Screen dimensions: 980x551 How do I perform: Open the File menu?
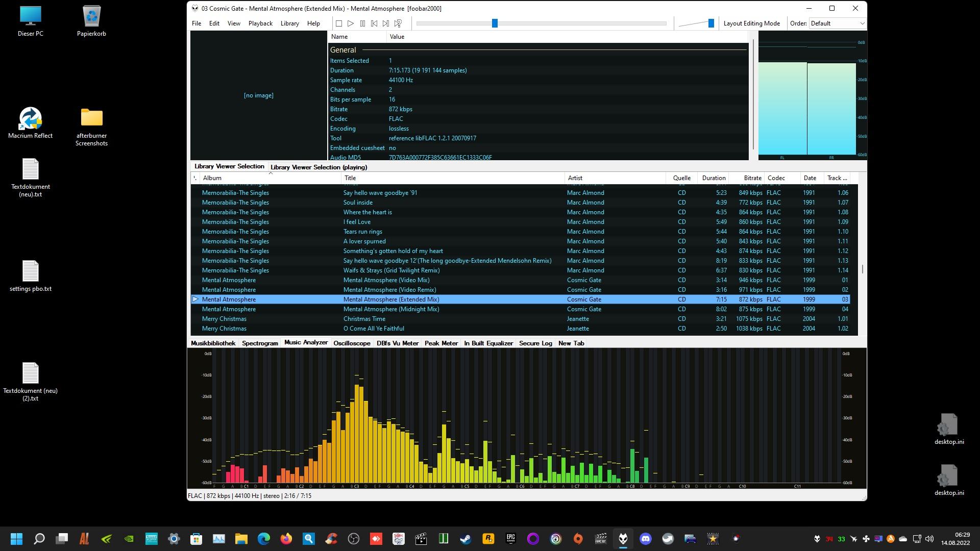pyautogui.click(x=197, y=23)
